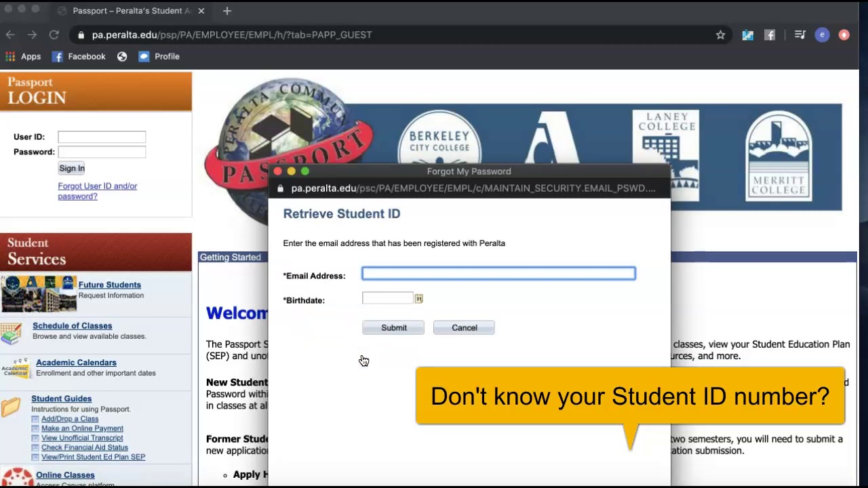Click the Academic Calendar icon

coord(16,368)
